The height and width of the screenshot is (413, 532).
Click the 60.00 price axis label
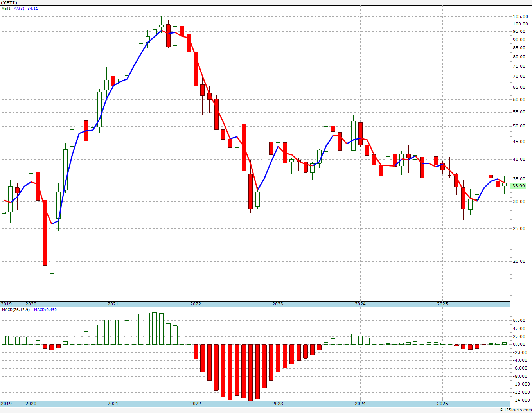520,99
